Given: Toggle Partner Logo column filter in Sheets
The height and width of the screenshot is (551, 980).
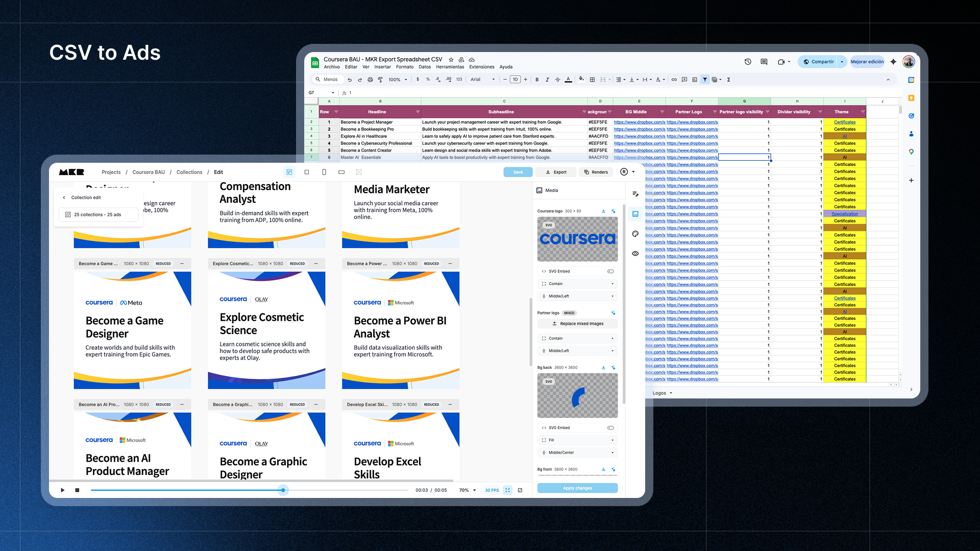Looking at the screenshot, I should (715, 112).
